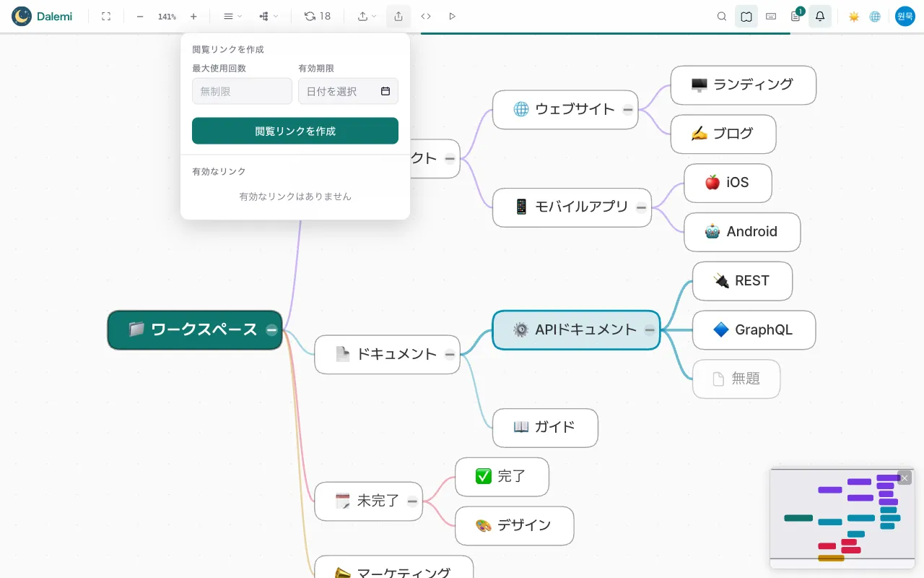Click the sync history icon showing 18
This screenshot has height=578, width=924.
[318, 16]
